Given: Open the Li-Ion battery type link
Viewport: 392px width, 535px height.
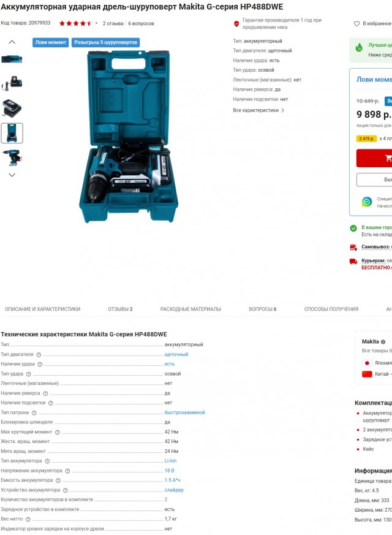Looking at the screenshot, I should click(x=170, y=461).
